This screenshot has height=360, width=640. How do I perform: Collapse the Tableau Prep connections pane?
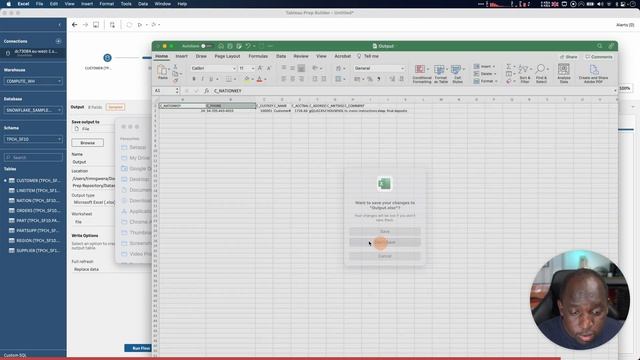tap(60, 25)
